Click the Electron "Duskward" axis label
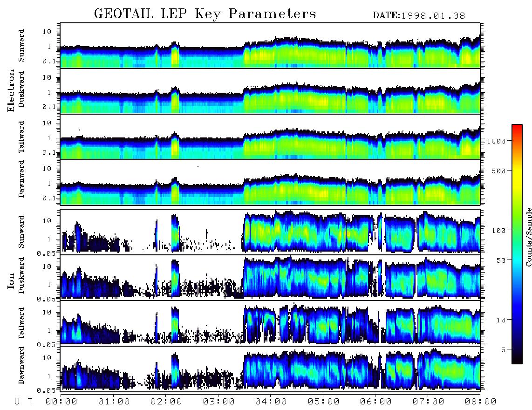Screen dimensions: 532x410 click(21, 89)
